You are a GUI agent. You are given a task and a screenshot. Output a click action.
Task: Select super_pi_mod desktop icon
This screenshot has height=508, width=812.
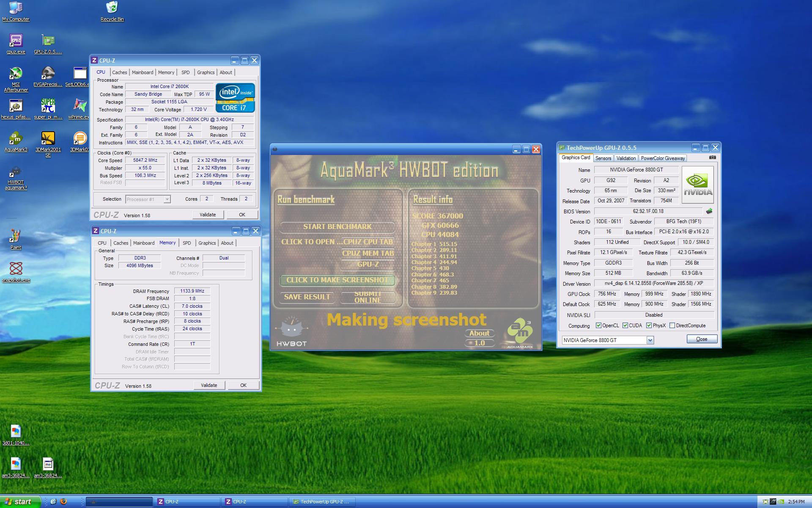click(48, 109)
